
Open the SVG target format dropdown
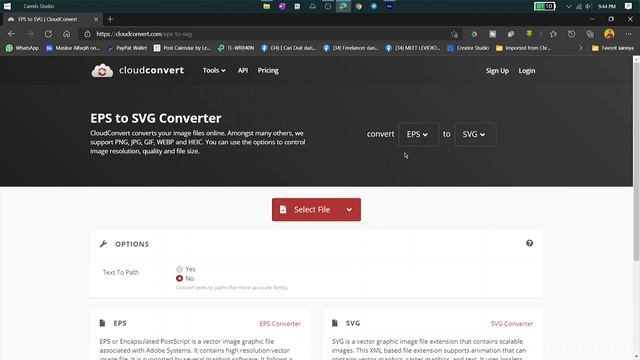click(x=475, y=134)
